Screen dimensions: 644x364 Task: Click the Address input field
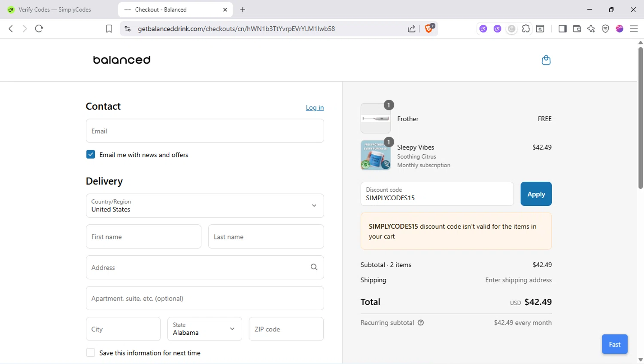click(x=205, y=267)
